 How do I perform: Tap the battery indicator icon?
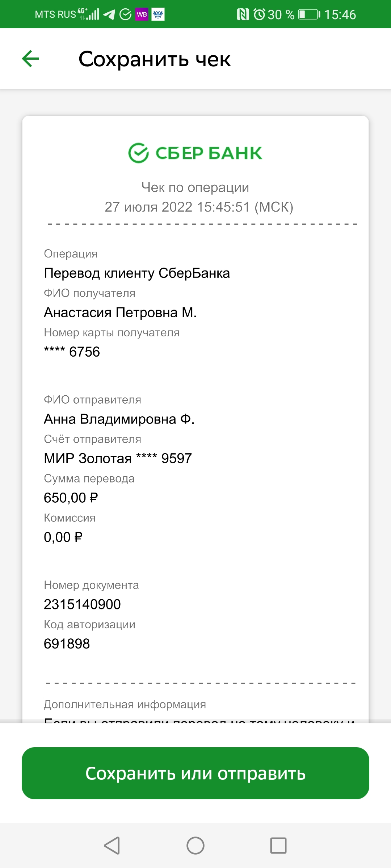309,14
